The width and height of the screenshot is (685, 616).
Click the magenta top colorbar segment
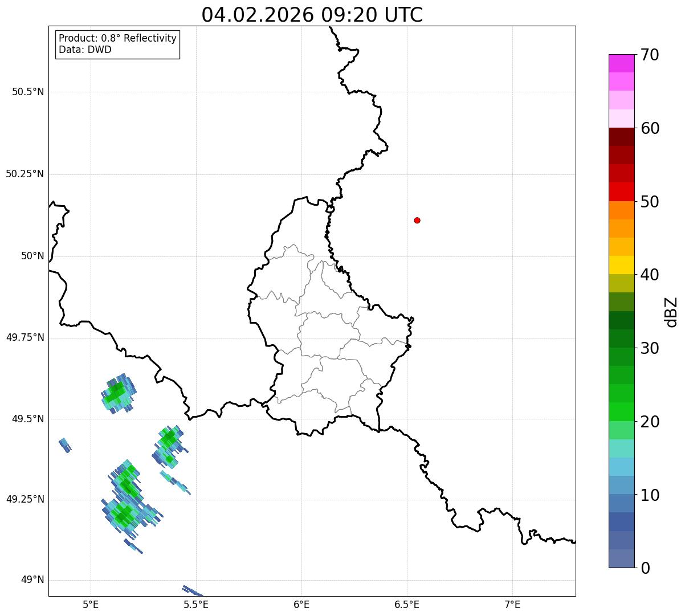621,63
